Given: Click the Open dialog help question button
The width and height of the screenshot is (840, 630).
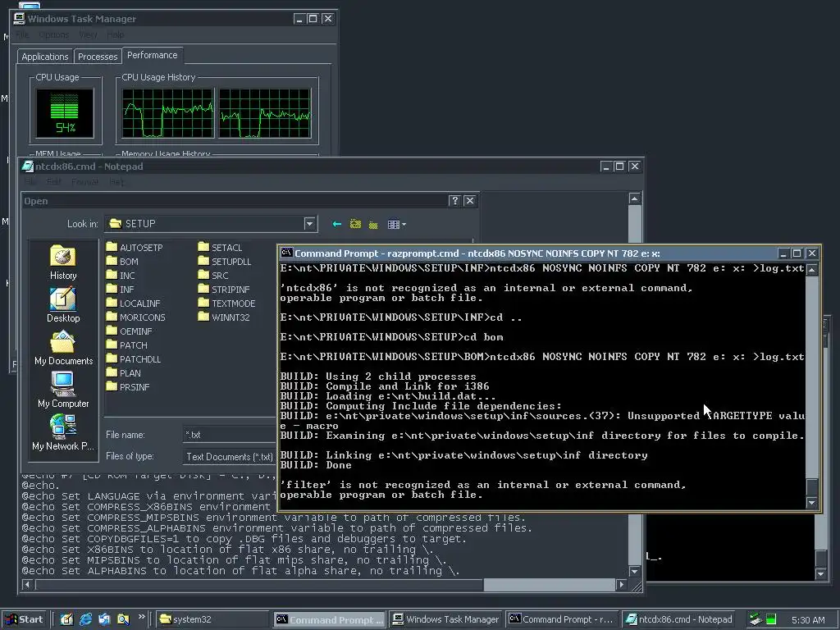Looking at the screenshot, I should point(454,200).
